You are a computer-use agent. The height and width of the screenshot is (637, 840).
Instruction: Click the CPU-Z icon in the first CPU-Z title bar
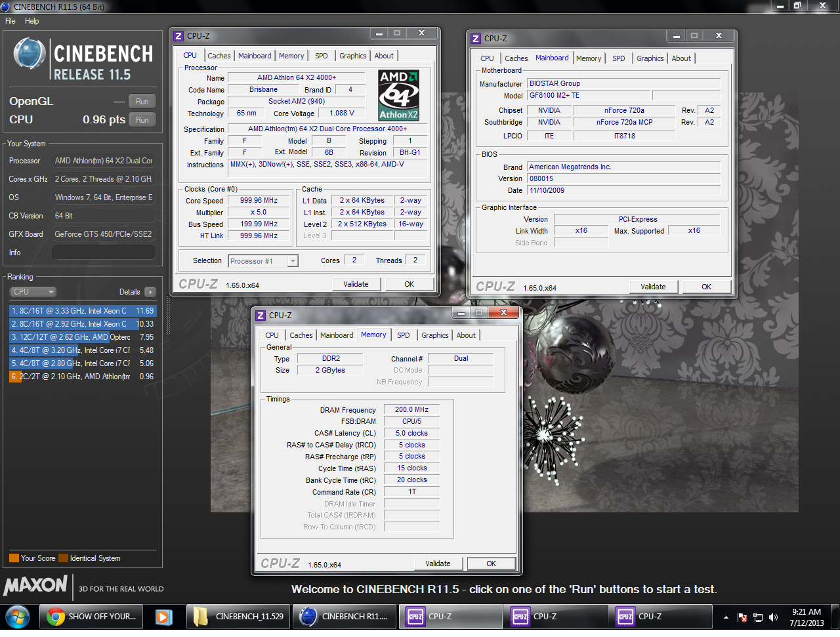178,36
